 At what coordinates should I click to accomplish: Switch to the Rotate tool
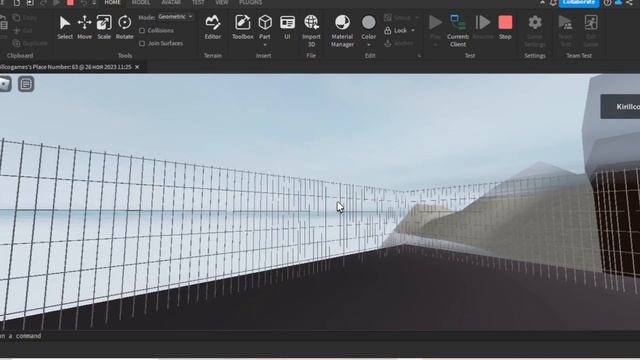pyautogui.click(x=124, y=27)
